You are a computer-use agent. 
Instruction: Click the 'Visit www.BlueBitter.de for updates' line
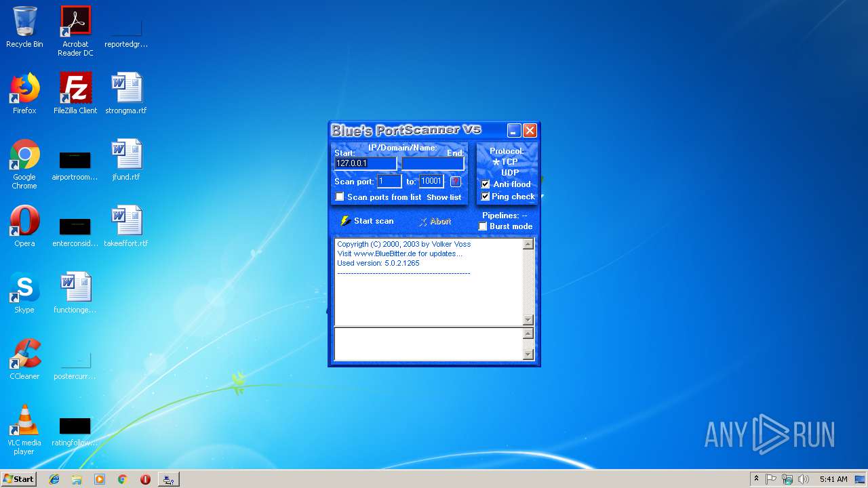399,253
